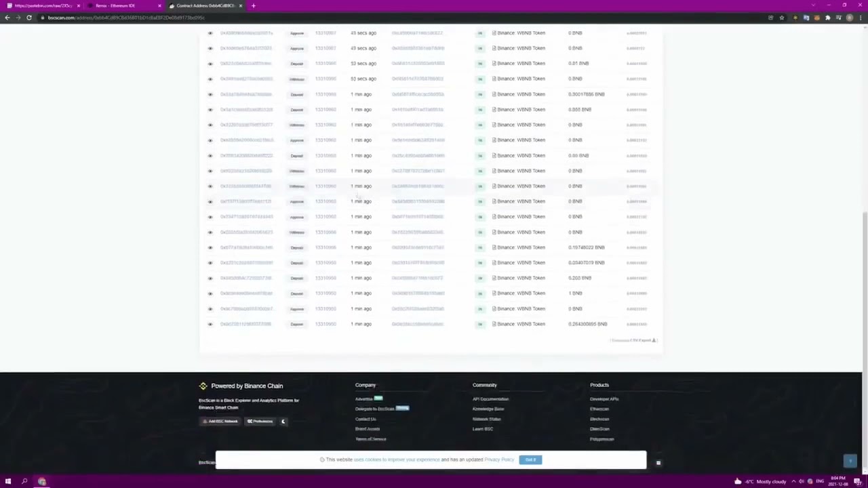
Task: Open the Developer APIs link
Action: coord(604,399)
